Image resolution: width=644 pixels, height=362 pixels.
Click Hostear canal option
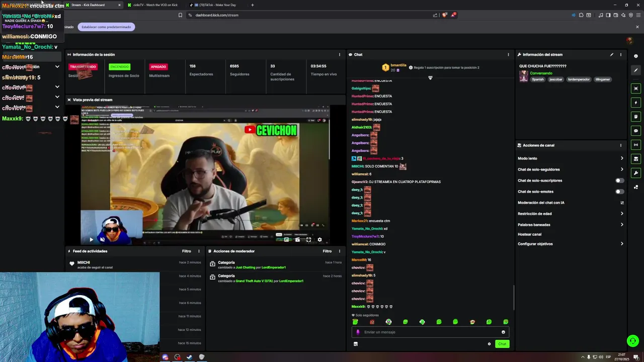tap(529, 234)
